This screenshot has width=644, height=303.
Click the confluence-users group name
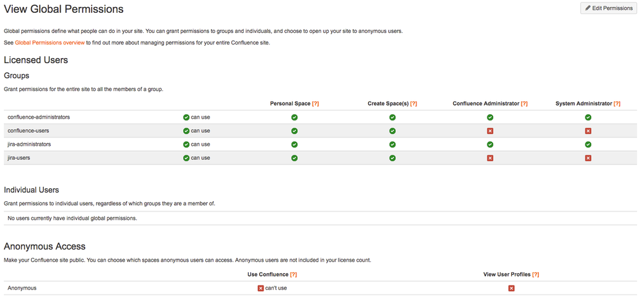(28, 131)
